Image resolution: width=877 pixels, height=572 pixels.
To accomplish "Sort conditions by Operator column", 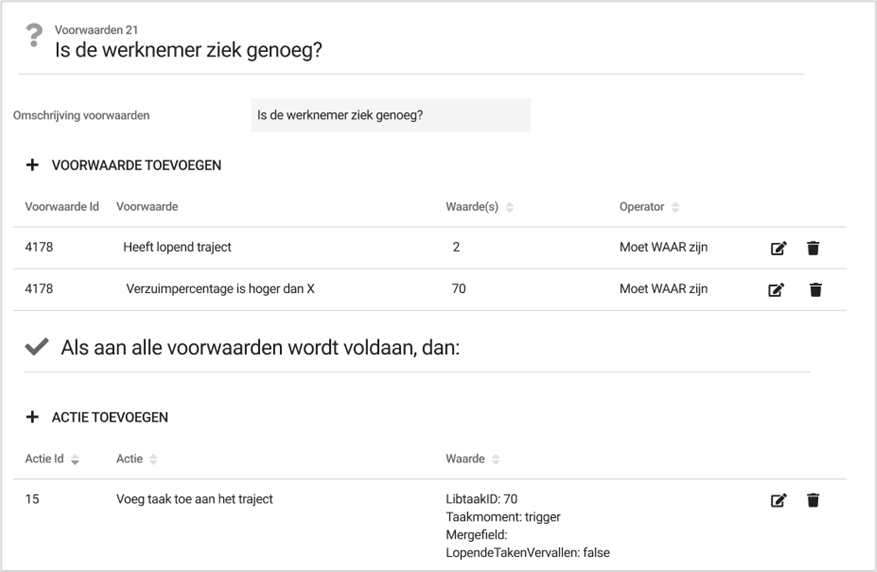I will pyautogui.click(x=675, y=207).
